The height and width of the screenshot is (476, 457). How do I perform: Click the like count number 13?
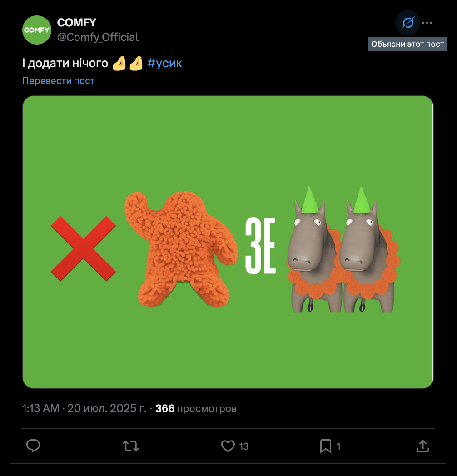click(244, 446)
